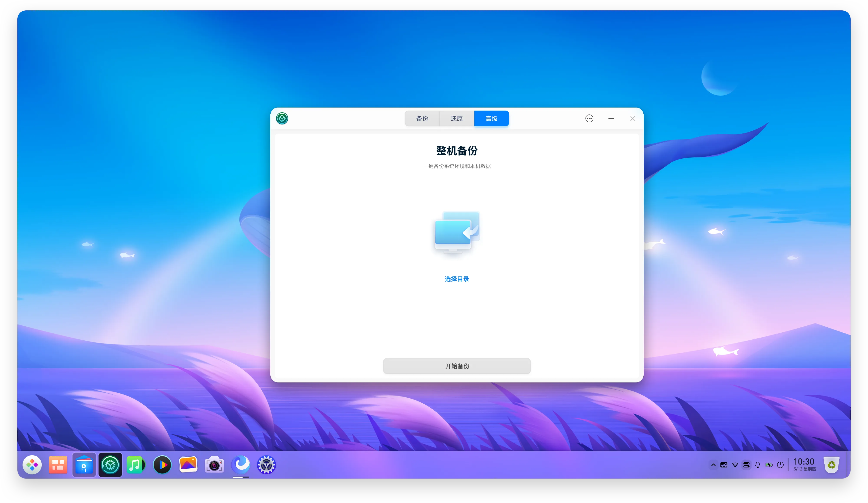
Task: Open the launcher from the dock
Action: click(32, 465)
